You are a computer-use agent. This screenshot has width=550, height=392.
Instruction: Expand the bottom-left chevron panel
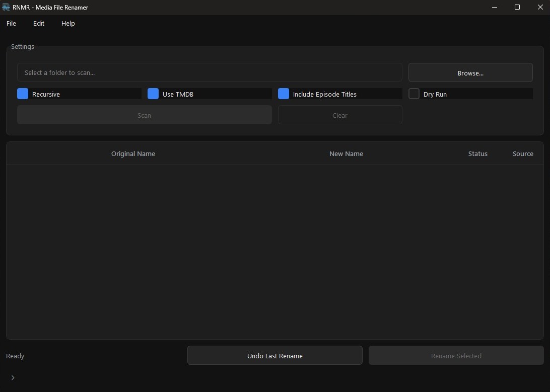pyautogui.click(x=13, y=377)
